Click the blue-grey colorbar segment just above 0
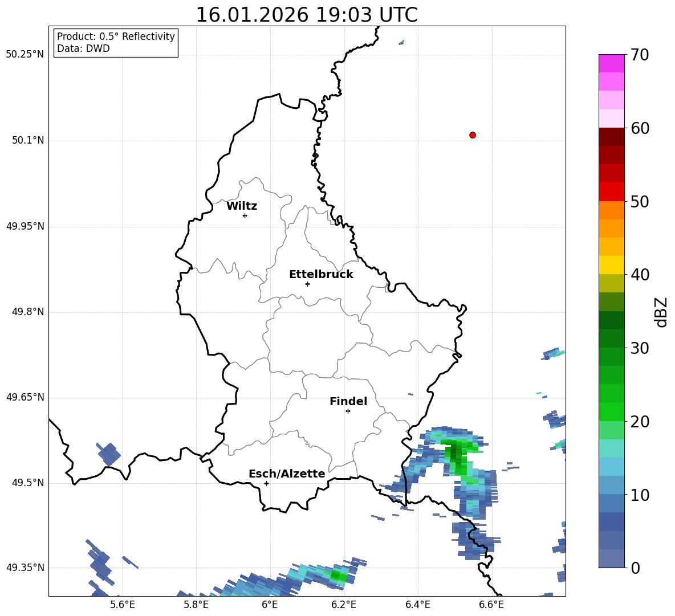This screenshot has width=675, height=616. click(611, 558)
